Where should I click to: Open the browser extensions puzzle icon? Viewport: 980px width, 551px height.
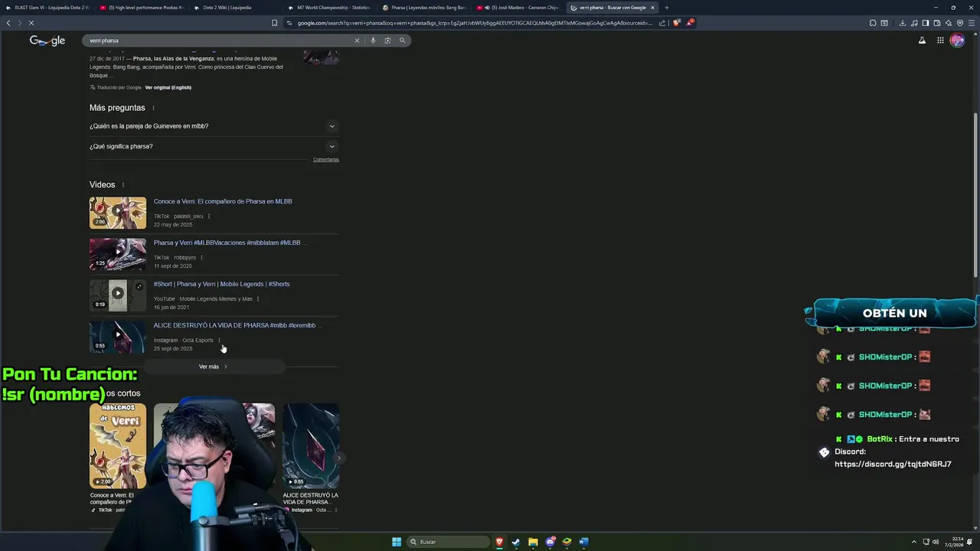(x=873, y=23)
